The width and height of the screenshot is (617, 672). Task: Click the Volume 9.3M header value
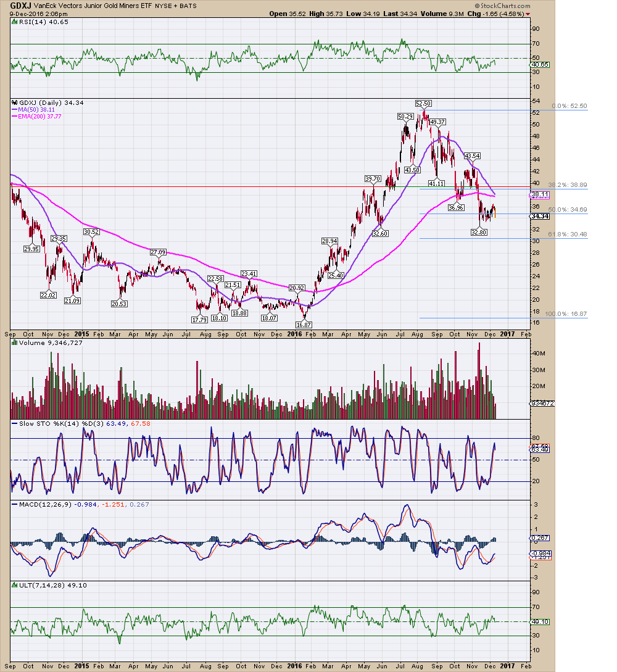[442, 14]
